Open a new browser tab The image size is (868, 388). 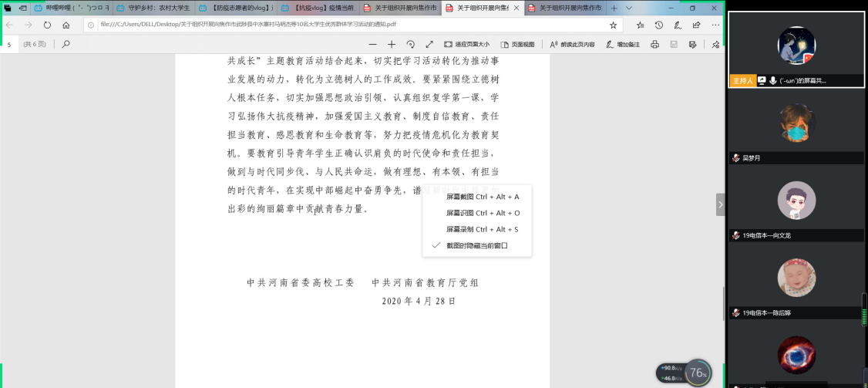click(614, 8)
